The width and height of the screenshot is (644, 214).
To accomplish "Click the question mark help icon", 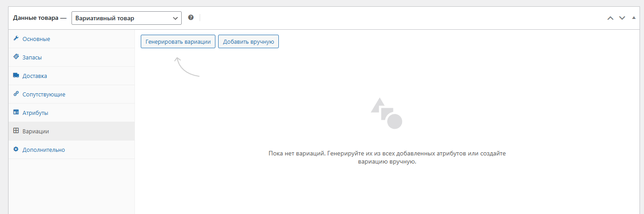I will [191, 18].
